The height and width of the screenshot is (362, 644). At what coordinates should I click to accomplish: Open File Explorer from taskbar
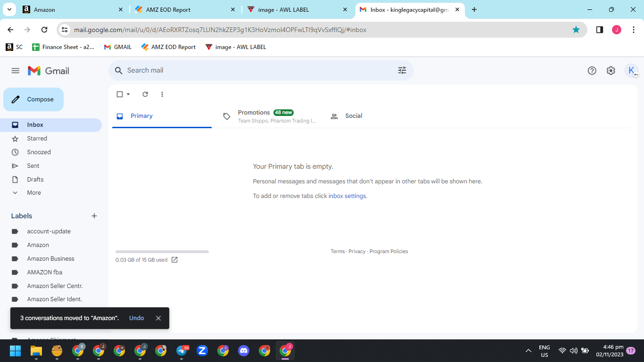pos(36,351)
